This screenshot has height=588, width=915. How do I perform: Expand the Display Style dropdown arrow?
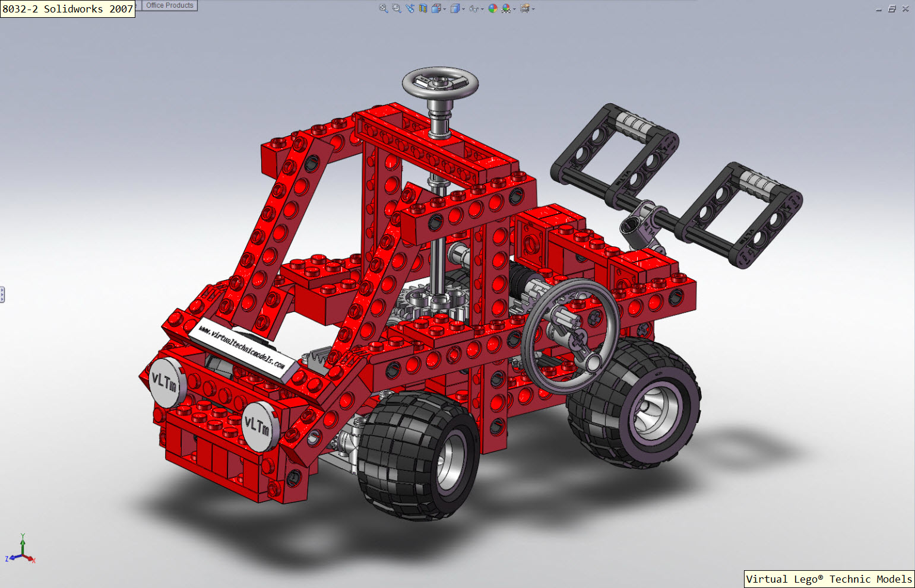click(x=463, y=9)
